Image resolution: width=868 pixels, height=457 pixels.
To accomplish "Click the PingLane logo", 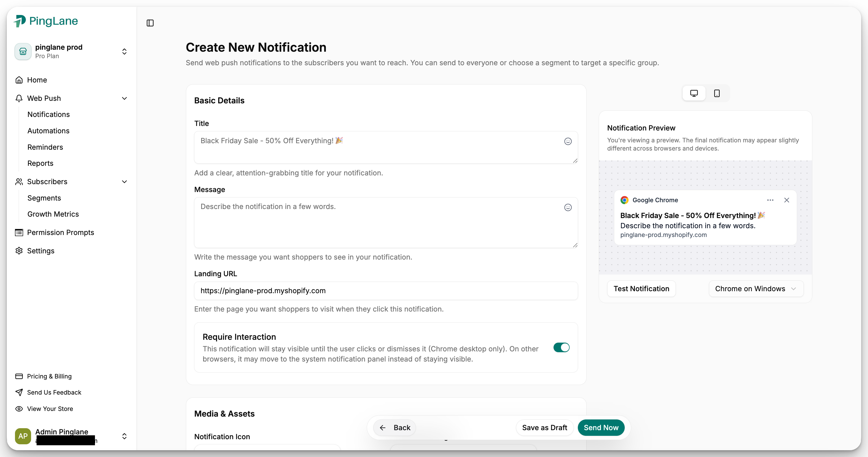I will [x=46, y=21].
